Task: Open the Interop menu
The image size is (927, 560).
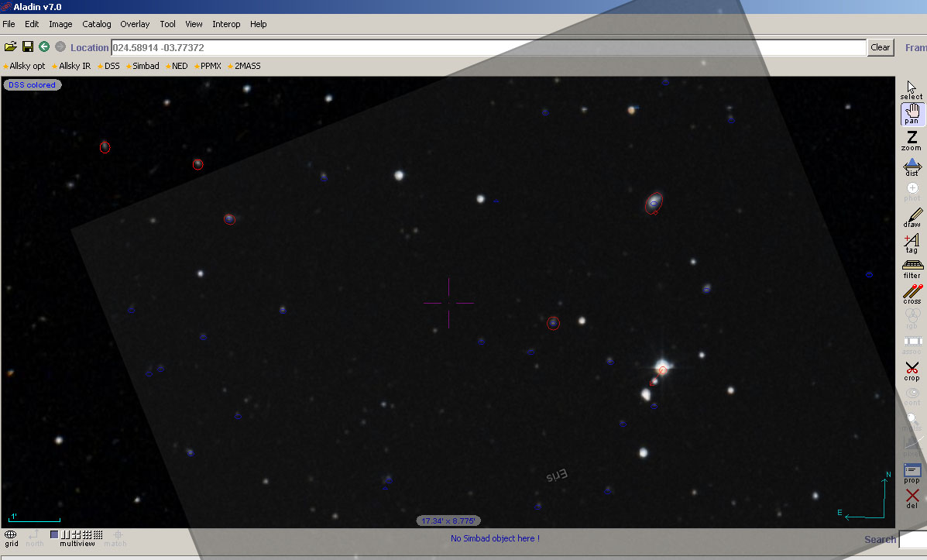Action: [x=226, y=24]
